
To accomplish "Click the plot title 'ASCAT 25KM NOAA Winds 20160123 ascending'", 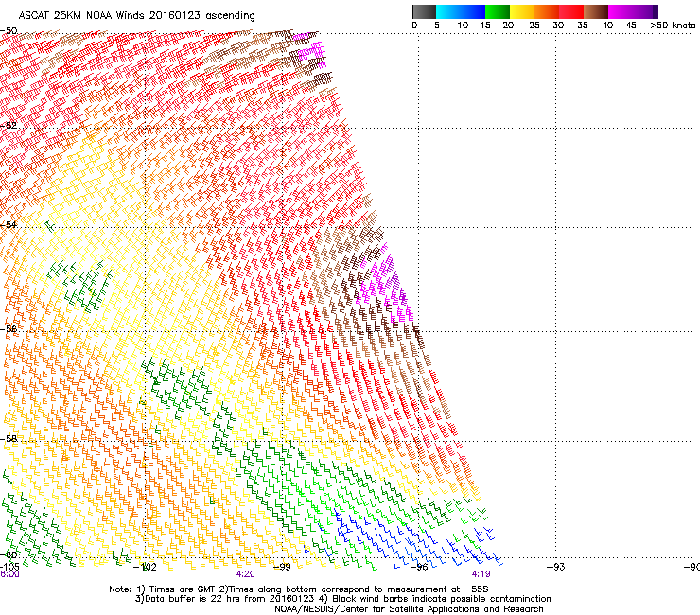I will 136,16.
